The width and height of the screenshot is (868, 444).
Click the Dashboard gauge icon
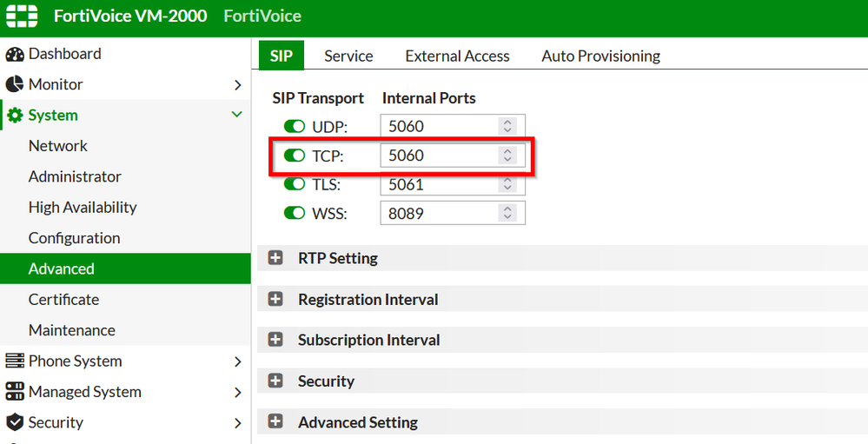click(x=15, y=54)
